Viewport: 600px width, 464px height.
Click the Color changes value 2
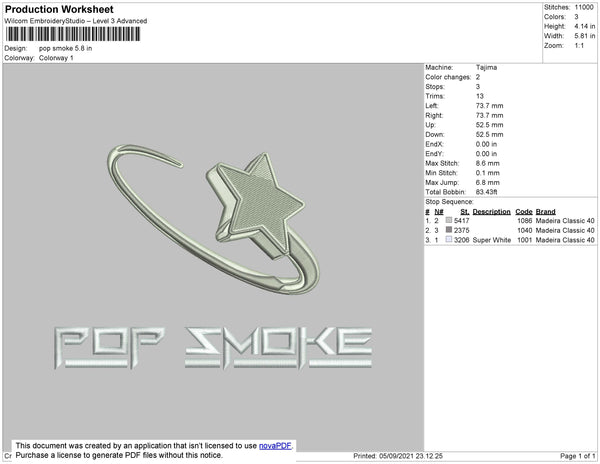click(478, 77)
